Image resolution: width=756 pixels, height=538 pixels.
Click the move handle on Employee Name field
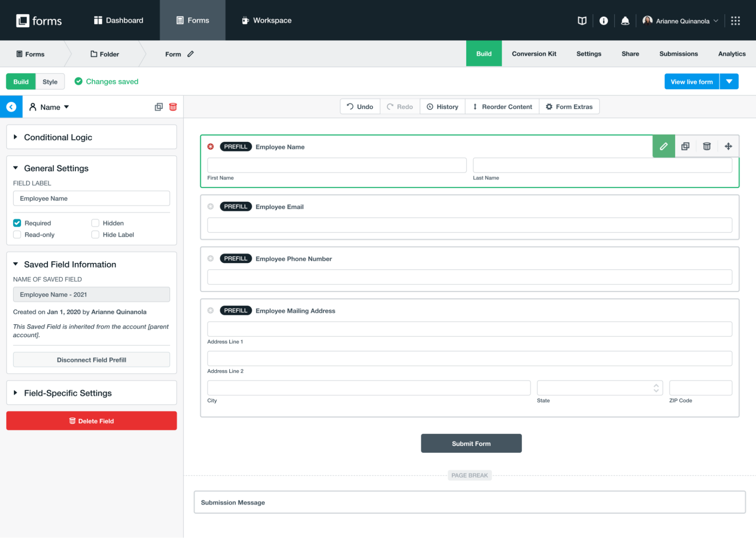click(x=728, y=146)
